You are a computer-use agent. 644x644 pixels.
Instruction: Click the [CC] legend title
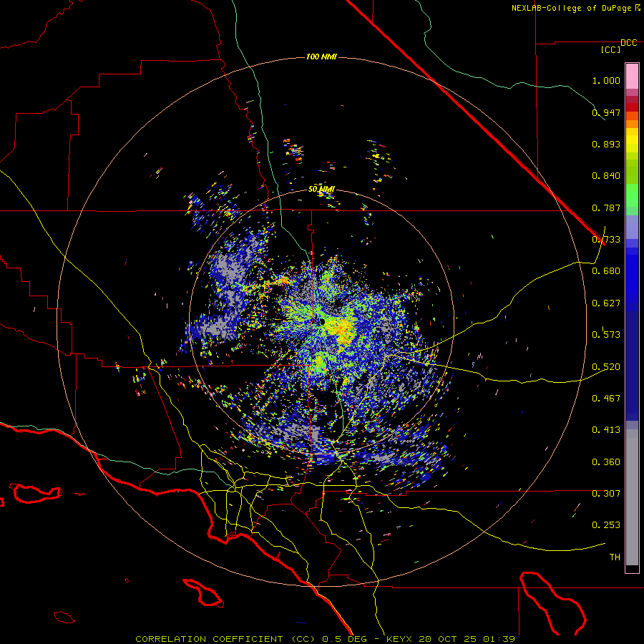click(611, 49)
